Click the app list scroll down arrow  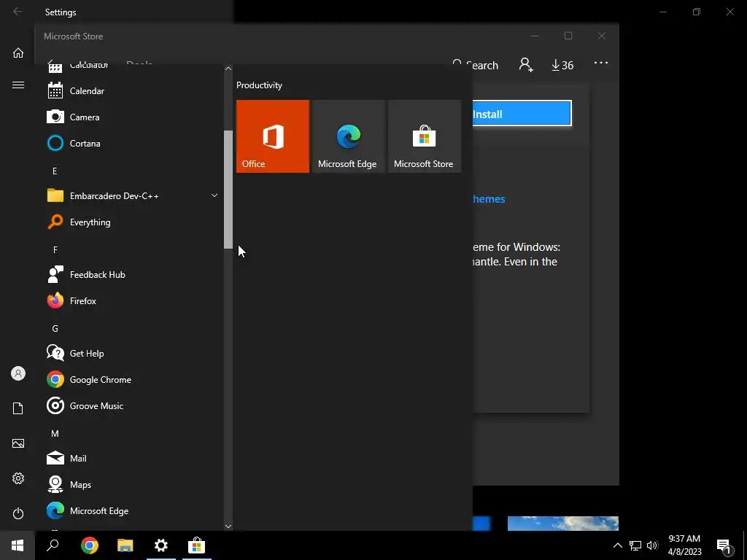pyautogui.click(x=228, y=526)
